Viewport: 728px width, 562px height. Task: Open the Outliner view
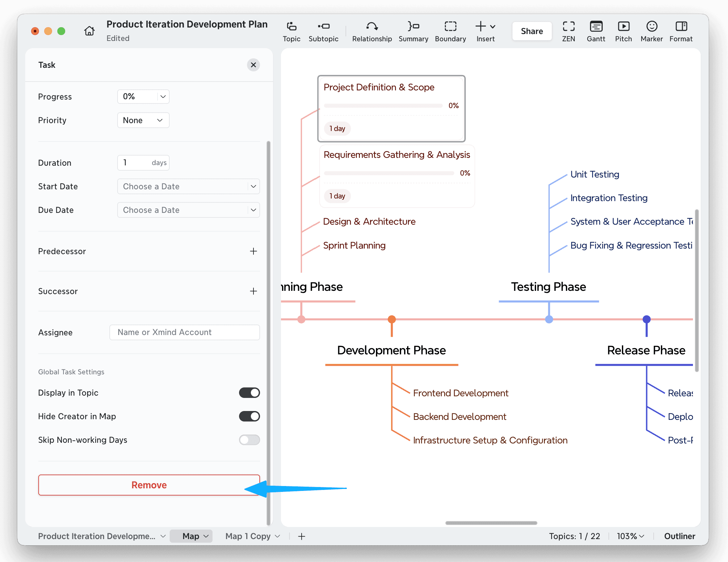tap(679, 536)
